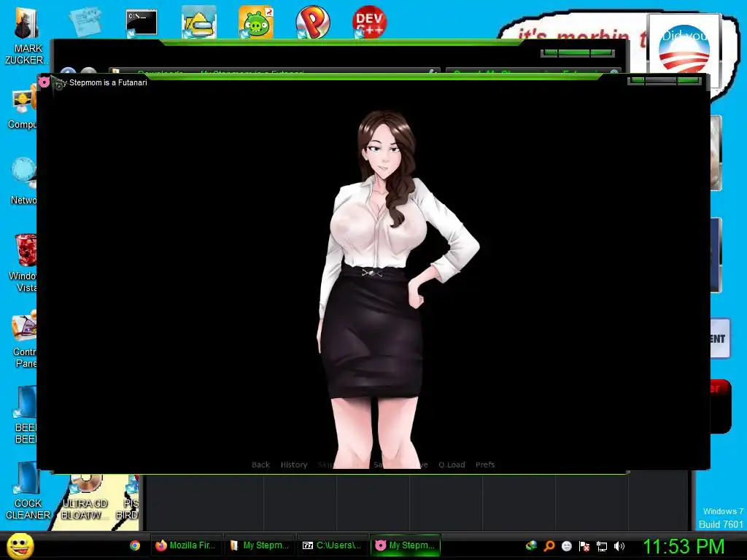Launch the command prompt desktop shortcut
The height and width of the screenshot is (560, 747).
(142, 23)
